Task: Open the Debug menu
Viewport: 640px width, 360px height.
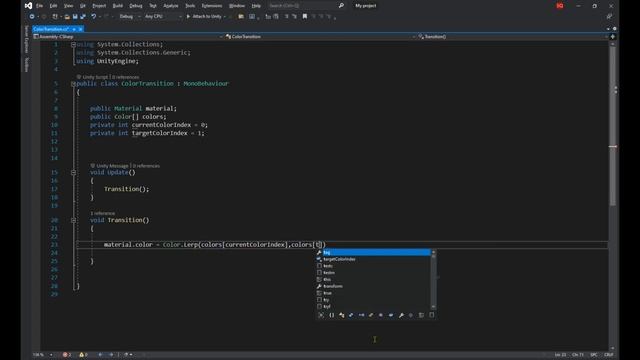Action: [x=136, y=6]
